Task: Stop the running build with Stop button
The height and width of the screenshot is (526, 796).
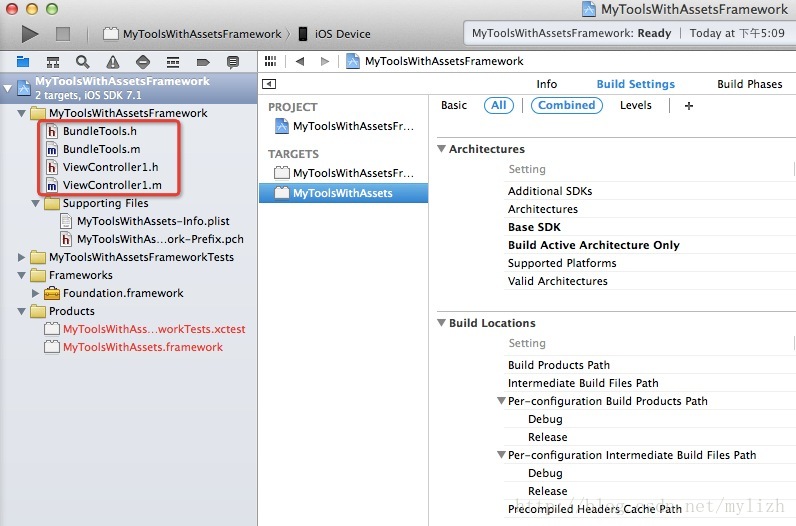Action: [x=63, y=34]
